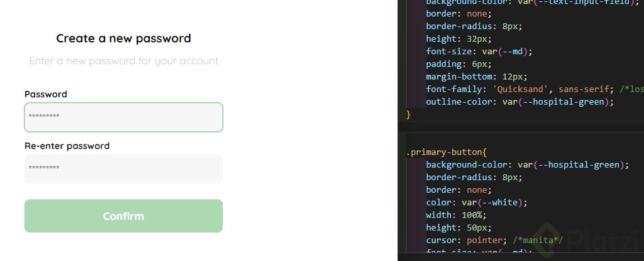Viewport: 644px width, 261px height.
Task: Focus the Re-enter password input field
Action: [124, 169]
